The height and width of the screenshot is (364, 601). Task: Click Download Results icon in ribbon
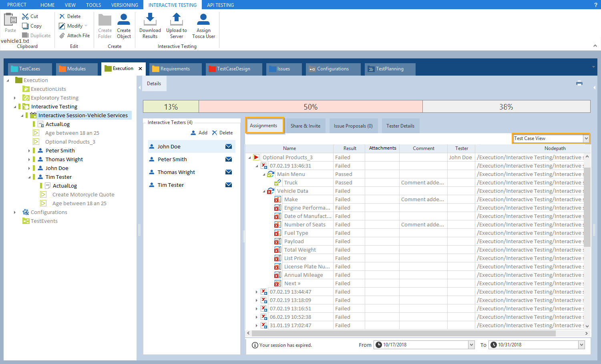[x=150, y=20]
